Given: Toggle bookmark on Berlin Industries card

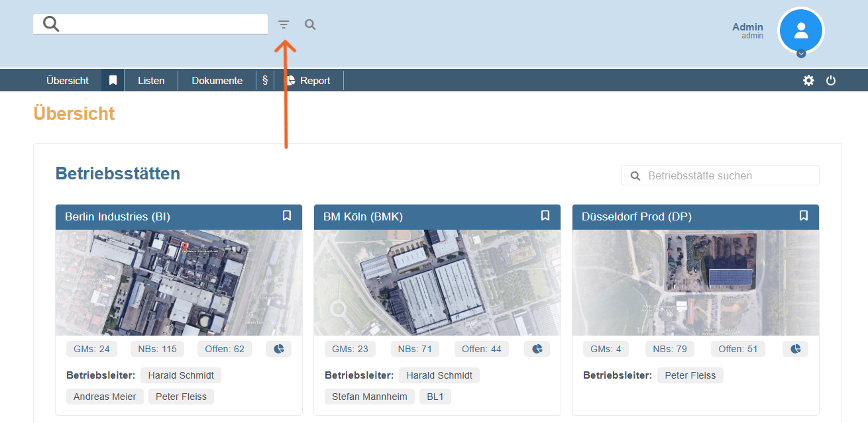Looking at the screenshot, I should coord(287,216).
